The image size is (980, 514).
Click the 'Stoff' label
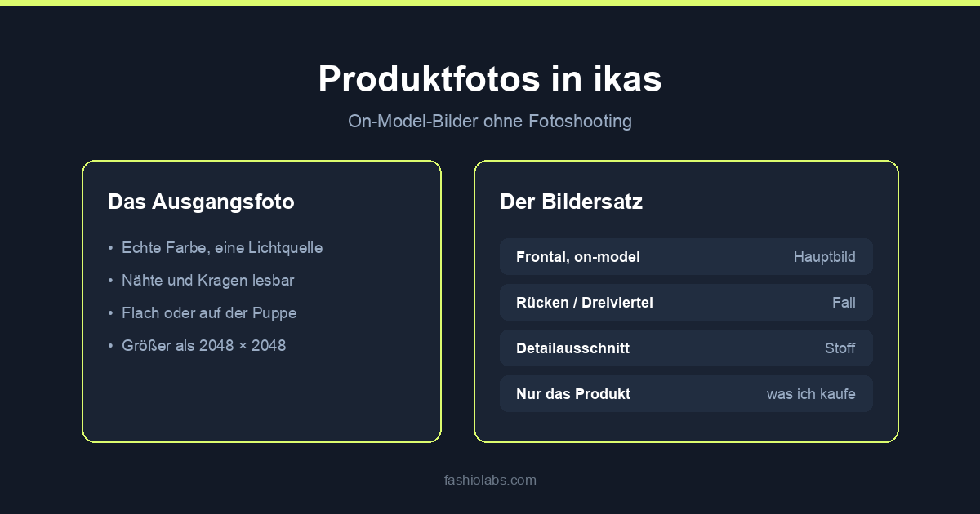point(840,348)
